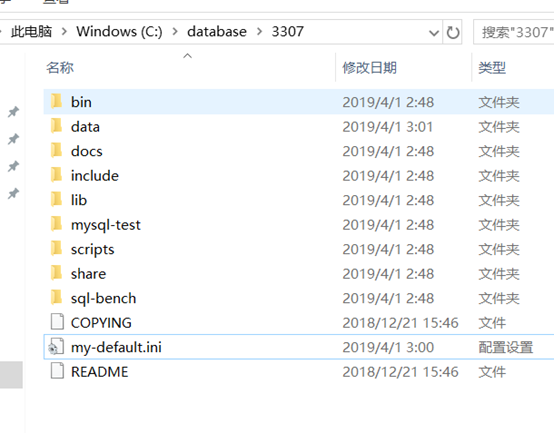
Task: Select the scripts folder icon
Action: [57, 249]
